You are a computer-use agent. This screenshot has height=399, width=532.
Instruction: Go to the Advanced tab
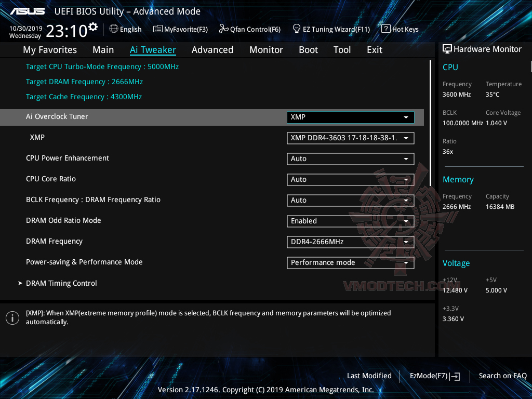click(x=212, y=50)
